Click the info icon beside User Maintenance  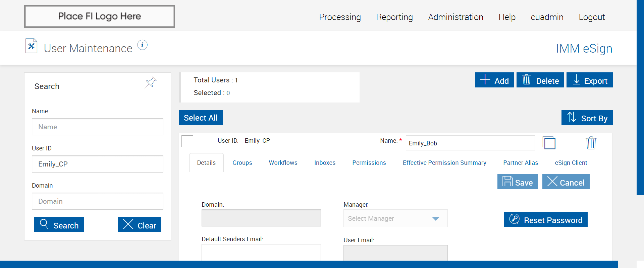tap(143, 45)
